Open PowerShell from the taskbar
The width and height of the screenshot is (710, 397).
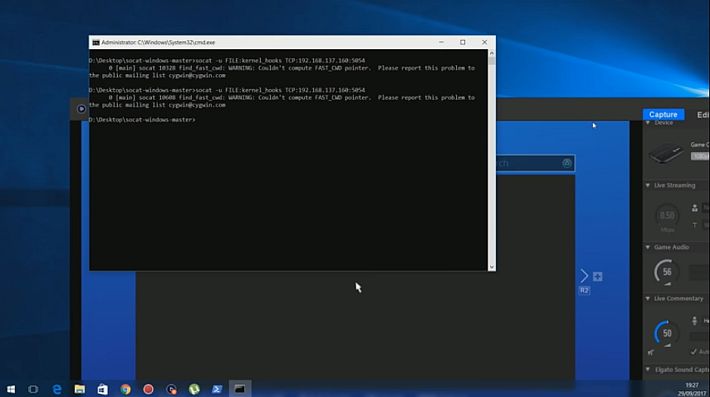(x=217, y=389)
